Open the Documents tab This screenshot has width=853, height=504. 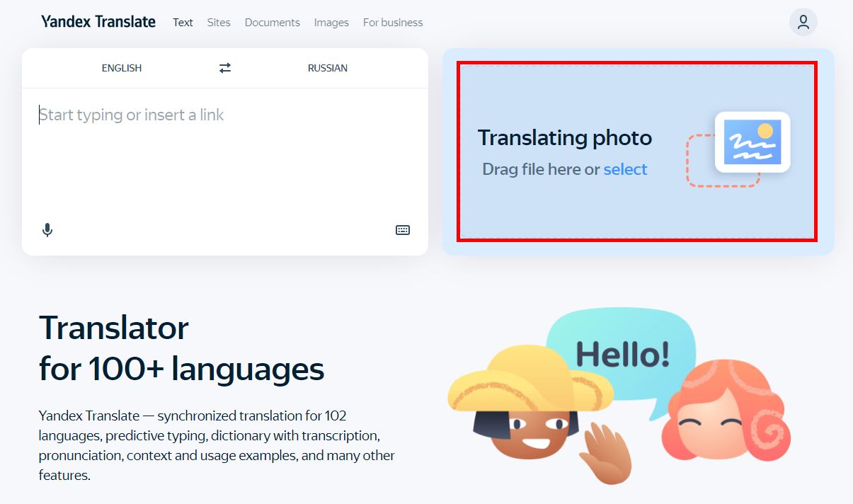[273, 23]
